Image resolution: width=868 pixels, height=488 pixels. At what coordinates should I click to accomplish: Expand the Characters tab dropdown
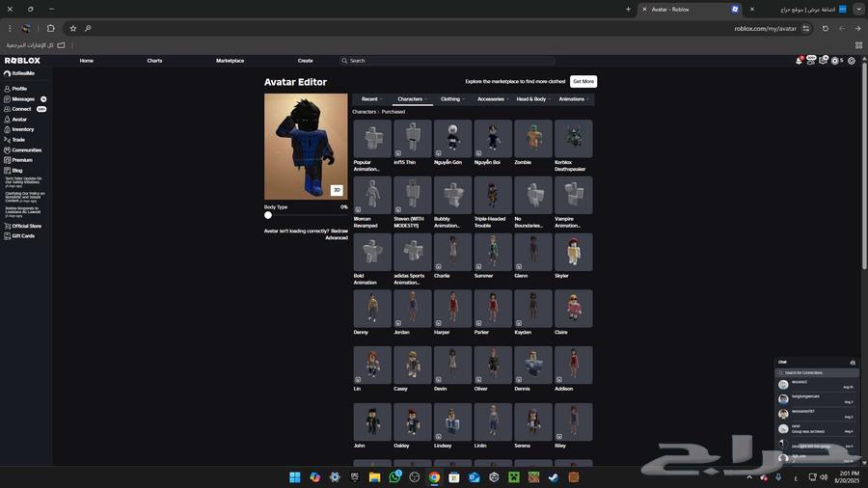tap(413, 99)
